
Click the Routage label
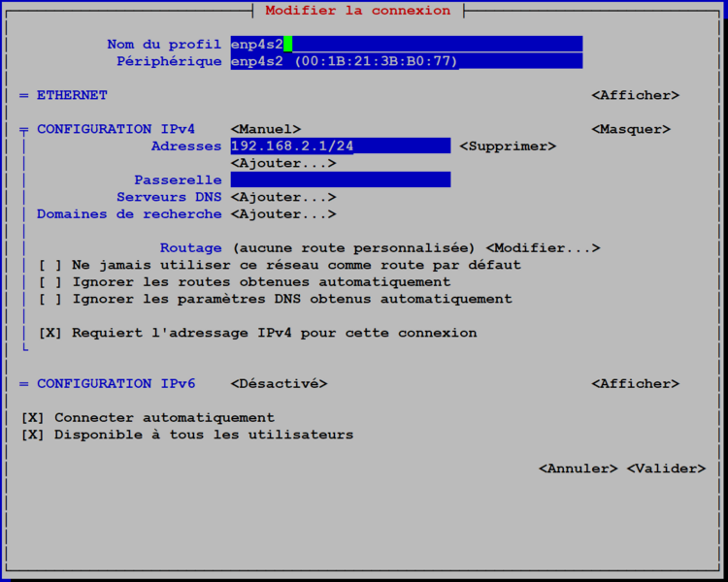(191, 248)
